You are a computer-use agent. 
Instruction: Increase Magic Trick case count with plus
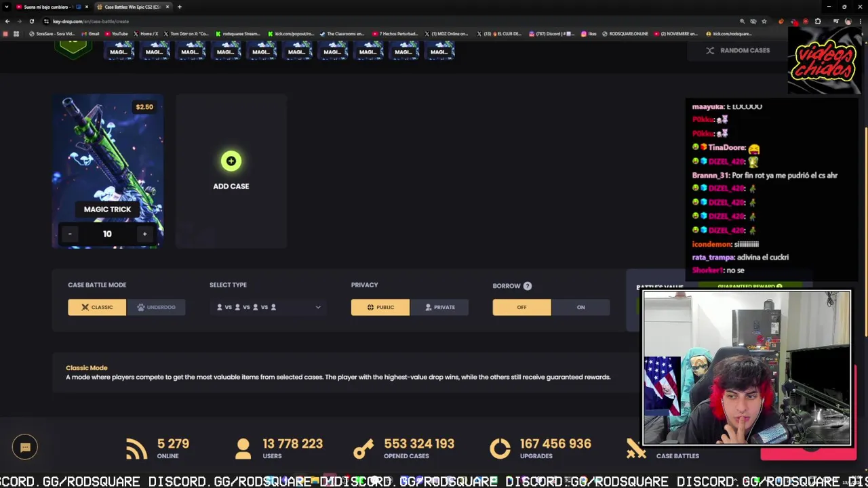[x=144, y=234]
